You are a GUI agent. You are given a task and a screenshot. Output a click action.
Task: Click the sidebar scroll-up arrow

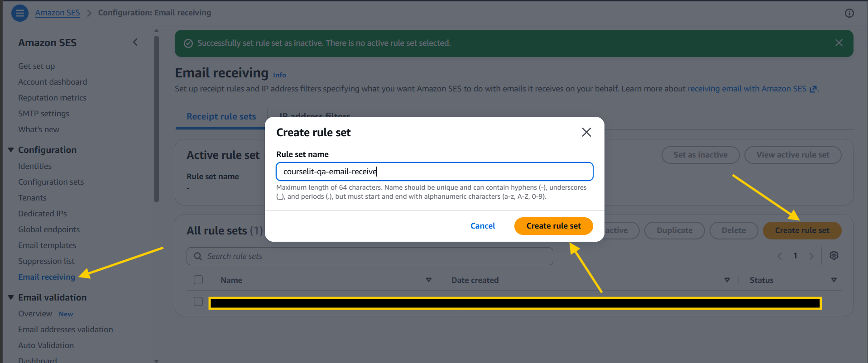pyautogui.click(x=156, y=31)
